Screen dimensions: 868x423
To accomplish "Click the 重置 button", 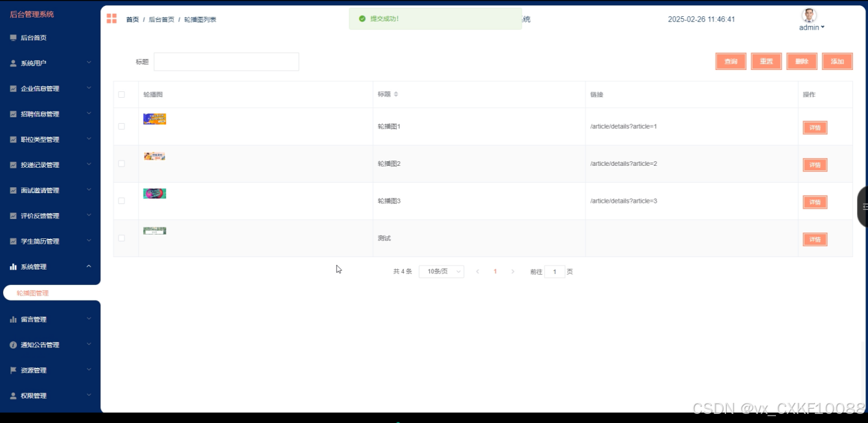I will (x=766, y=62).
